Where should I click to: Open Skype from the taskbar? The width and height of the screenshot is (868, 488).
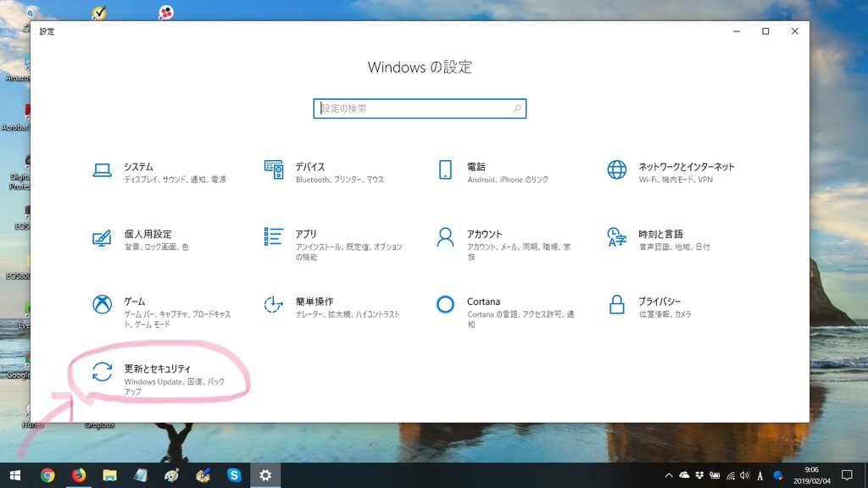coord(234,475)
